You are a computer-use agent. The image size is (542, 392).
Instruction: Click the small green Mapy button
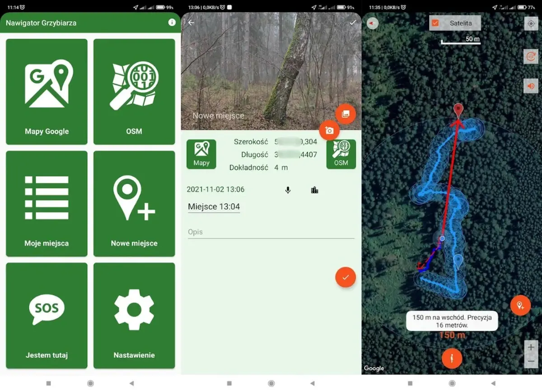201,154
